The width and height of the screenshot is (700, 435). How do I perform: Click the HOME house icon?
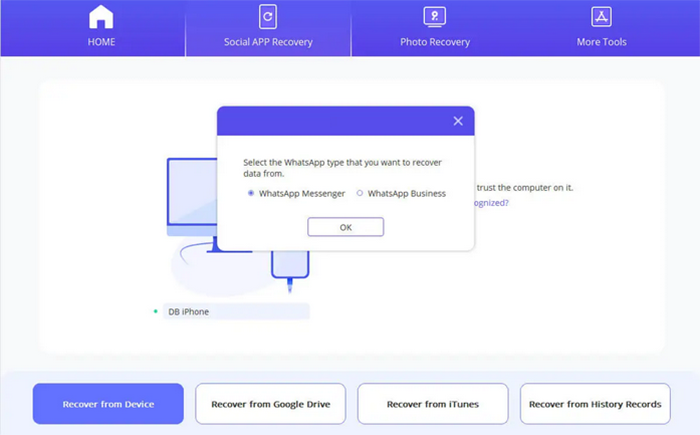coord(101,17)
